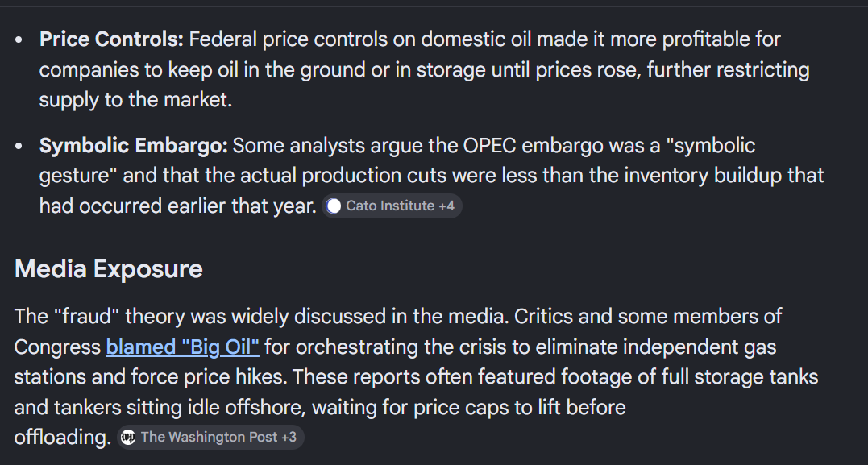Click the Cato Institute source logo icon
This screenshot has width=868, height=465.
pyautogui.click(x=333, y=206)
